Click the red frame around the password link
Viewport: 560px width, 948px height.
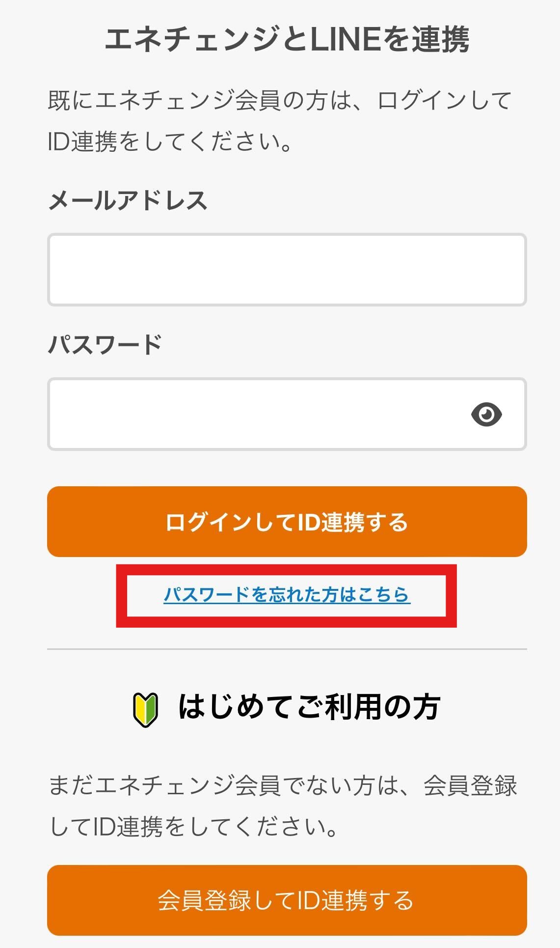pos(287,622)
